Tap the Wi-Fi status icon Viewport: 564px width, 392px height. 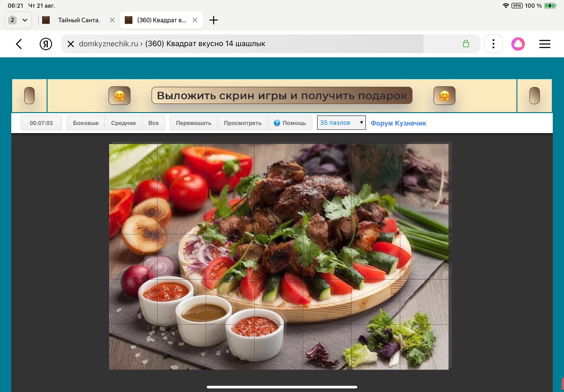pyautogui.click(x=505, y=6)
